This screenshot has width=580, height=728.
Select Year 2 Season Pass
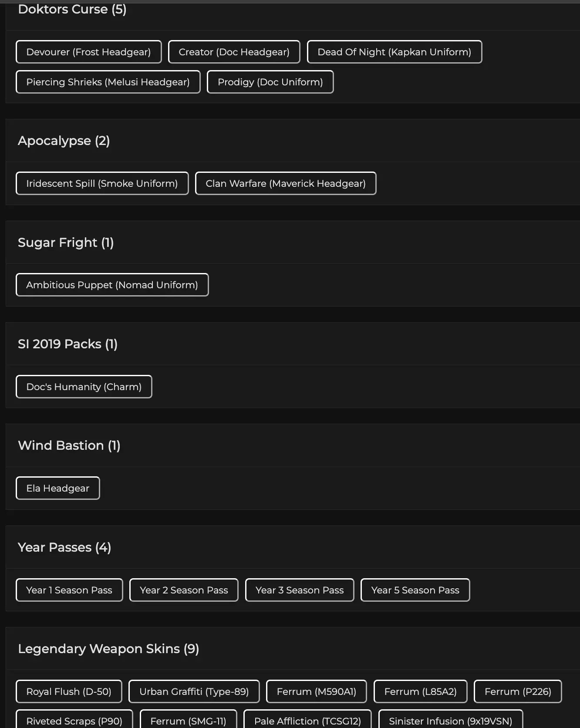(184, 590)
